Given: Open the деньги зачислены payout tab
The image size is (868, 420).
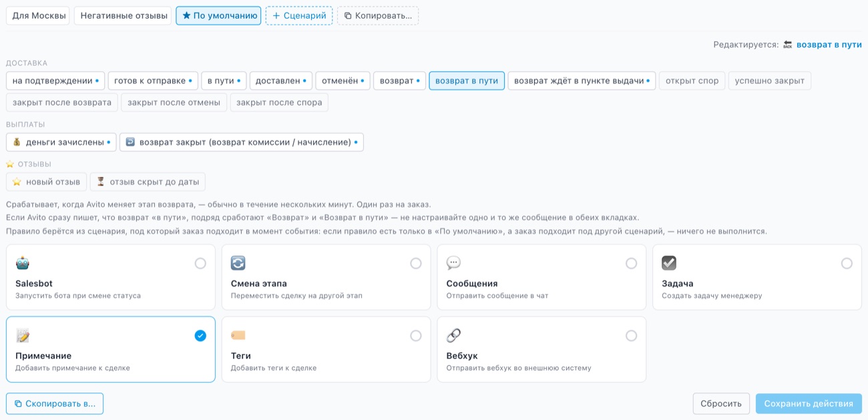Looking at the screenshot, I should pyautogui.click(x=61, y=142).
